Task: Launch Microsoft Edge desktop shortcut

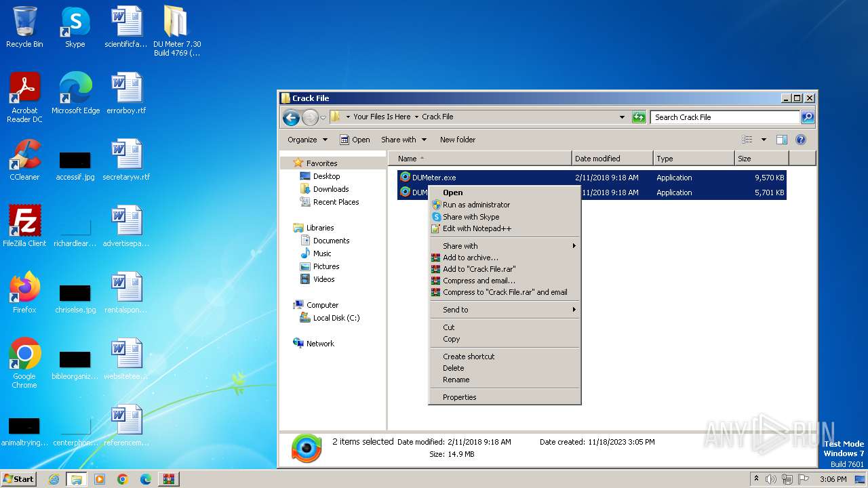Action: [x=75, y=94]
